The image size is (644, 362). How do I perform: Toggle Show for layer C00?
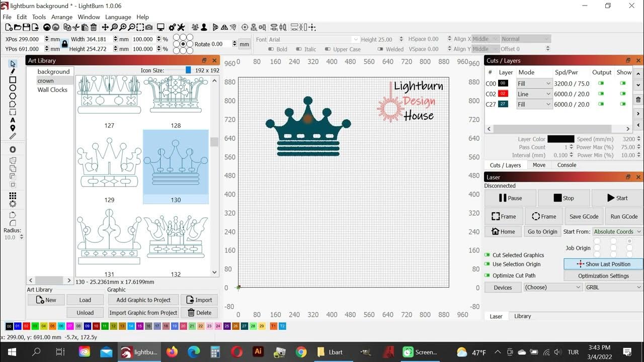coord(623,83)
